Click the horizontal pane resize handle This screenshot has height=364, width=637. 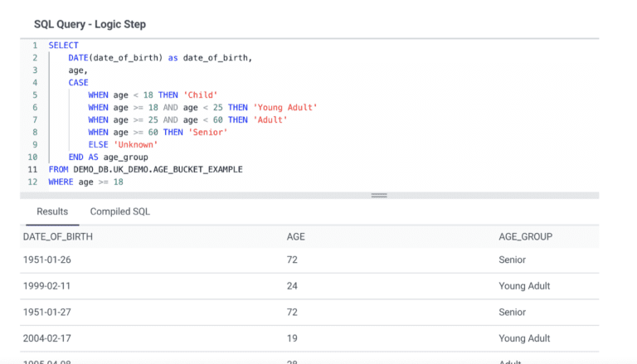pyautogui.click(x=379, y=195)
